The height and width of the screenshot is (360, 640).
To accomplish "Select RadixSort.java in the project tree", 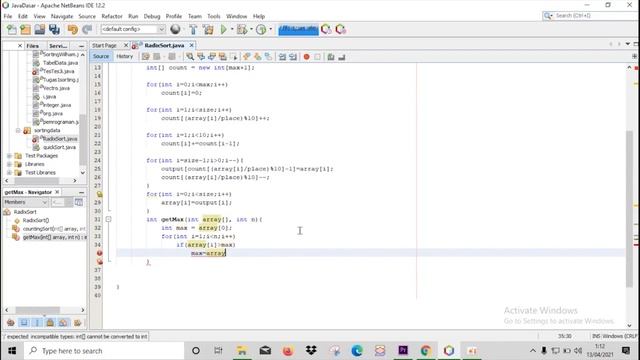I will (x=59, y=139).
